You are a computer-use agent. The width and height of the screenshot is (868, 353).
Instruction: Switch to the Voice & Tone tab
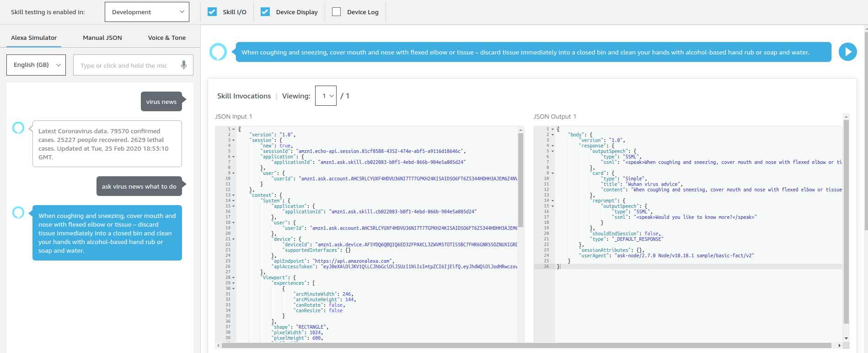[167, 38]
